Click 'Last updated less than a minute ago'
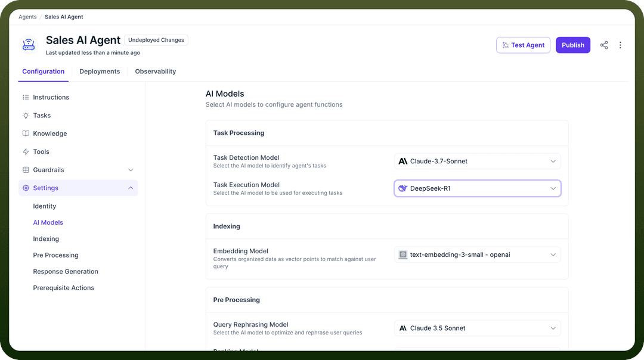The image size is (644, 360). pos(93,52)
